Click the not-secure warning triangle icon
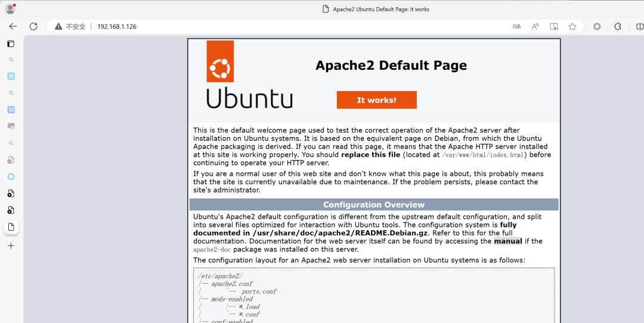644x323 pixels. 58,26
